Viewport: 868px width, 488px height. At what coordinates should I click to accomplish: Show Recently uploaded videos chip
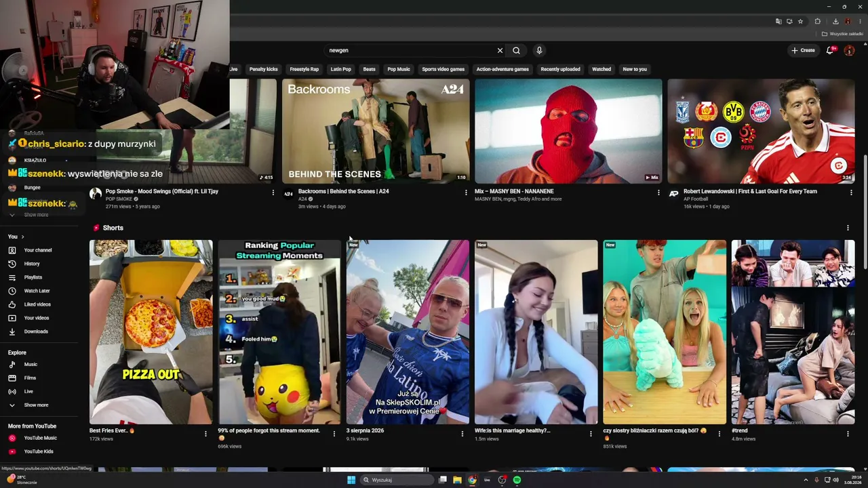[x=560, y=69]
